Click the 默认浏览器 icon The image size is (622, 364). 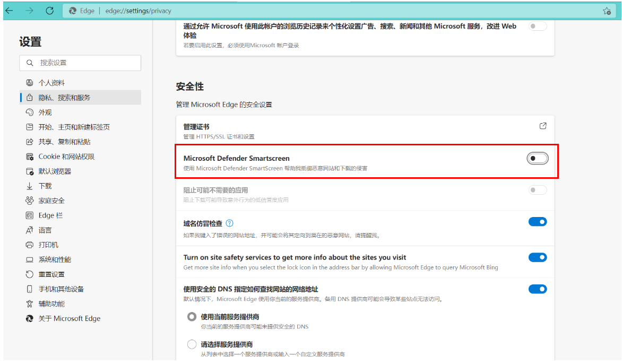coord(29,171)
